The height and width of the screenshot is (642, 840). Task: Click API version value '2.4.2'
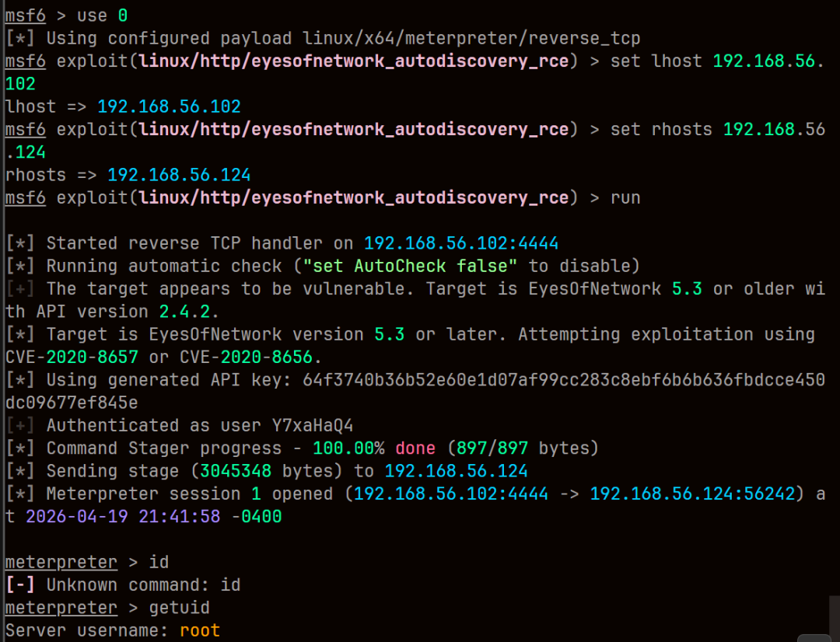184,312
